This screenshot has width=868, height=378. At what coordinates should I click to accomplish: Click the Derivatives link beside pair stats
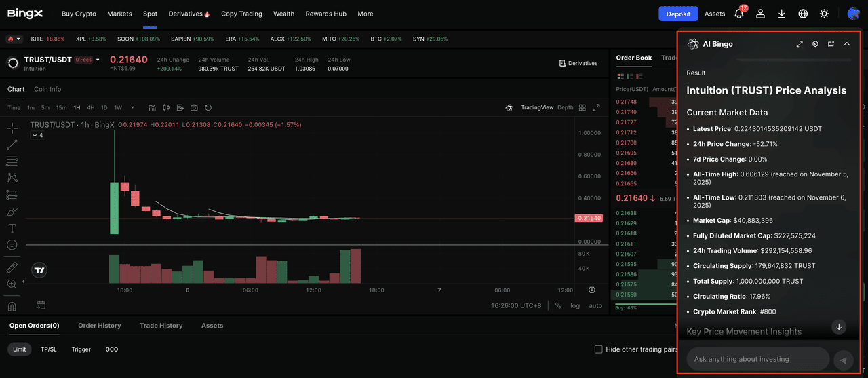[578, 63]
